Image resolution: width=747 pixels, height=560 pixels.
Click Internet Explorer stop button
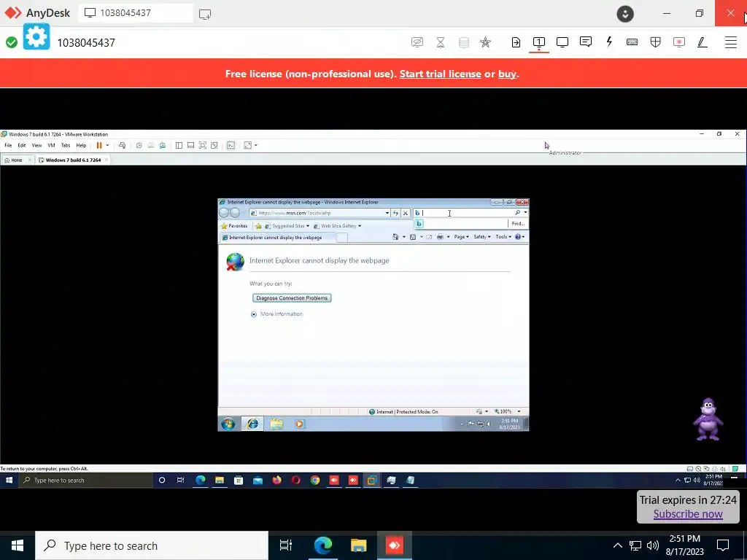click(406, 213)
